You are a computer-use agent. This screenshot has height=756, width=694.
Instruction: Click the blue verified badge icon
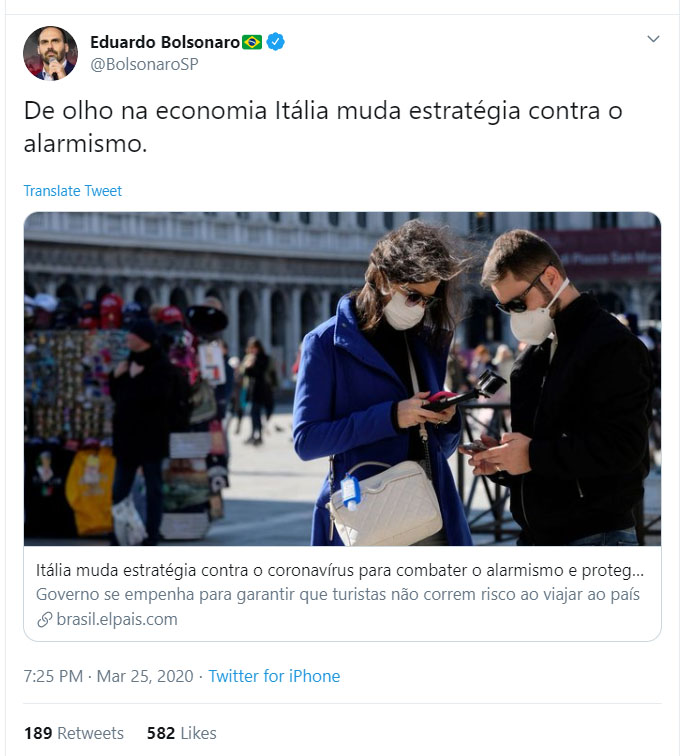click(x=275, y=42)
